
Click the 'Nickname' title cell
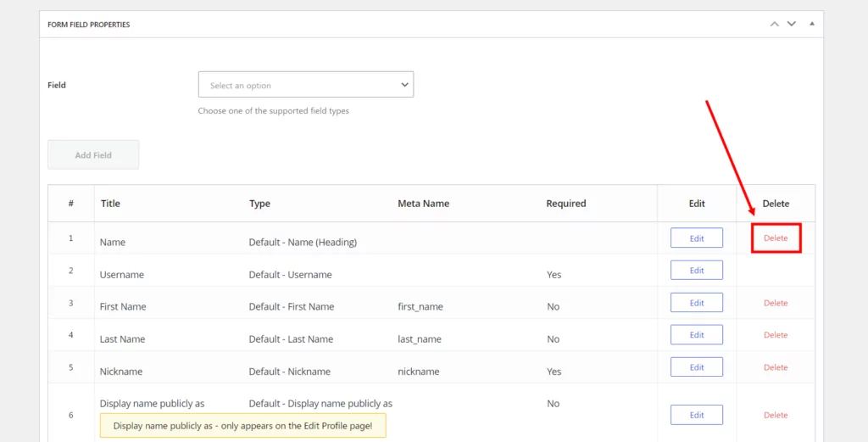120,371
